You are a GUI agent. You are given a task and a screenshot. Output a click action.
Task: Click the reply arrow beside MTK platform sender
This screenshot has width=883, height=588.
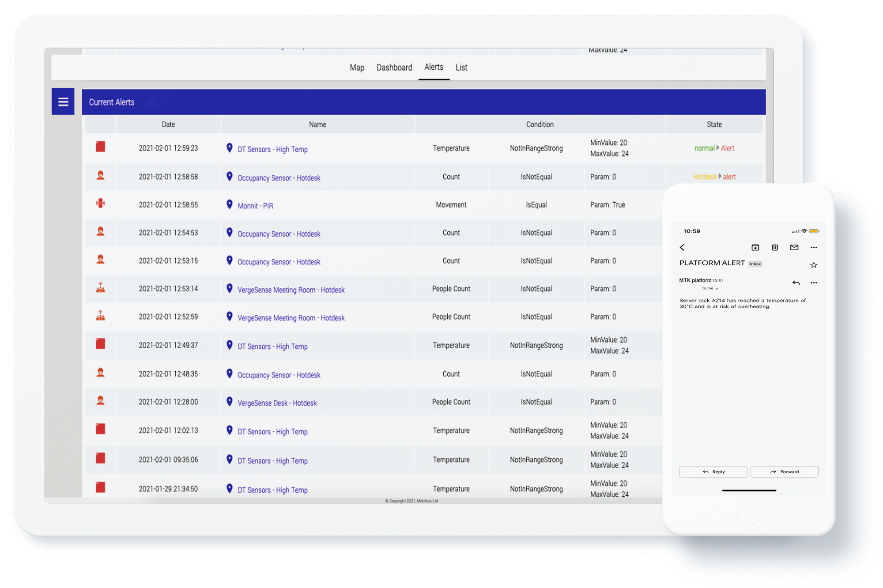click(x=796, y=283)
